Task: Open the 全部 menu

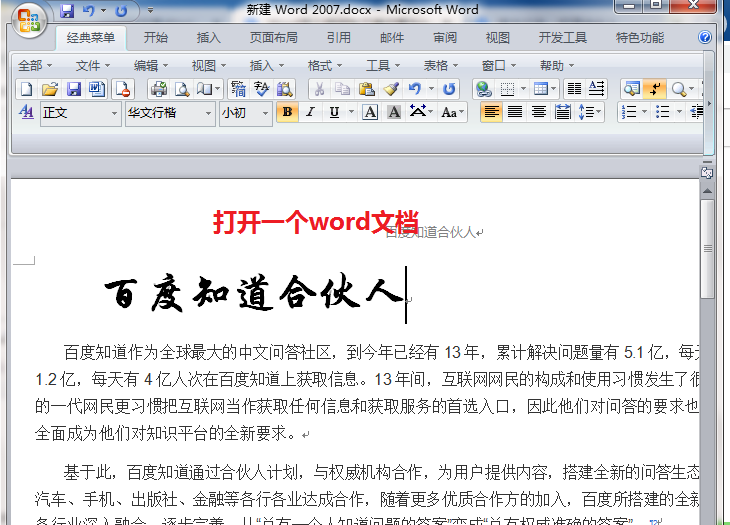Action: pos(34,66)
